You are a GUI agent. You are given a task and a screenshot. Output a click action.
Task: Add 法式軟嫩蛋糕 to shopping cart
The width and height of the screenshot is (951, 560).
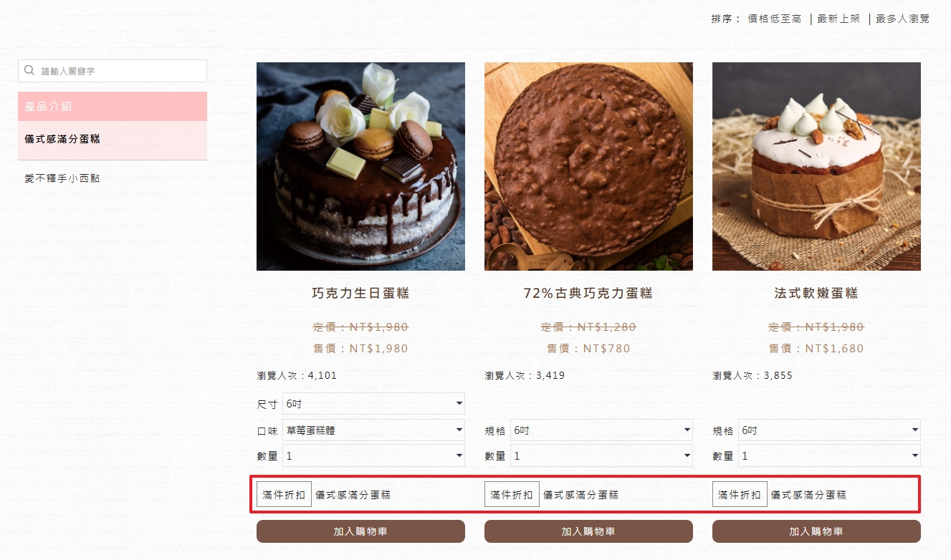[816, 531]
